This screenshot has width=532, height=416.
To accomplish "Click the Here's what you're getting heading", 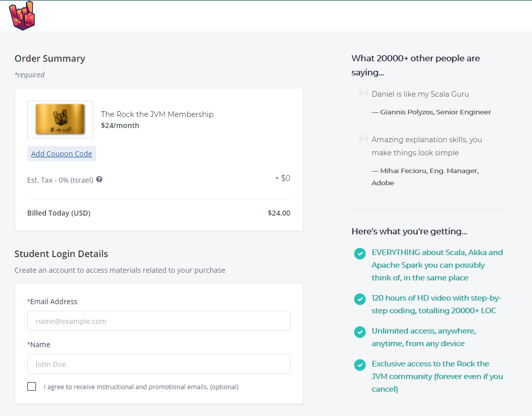I will pyautogui.click(x=410, y=231).
